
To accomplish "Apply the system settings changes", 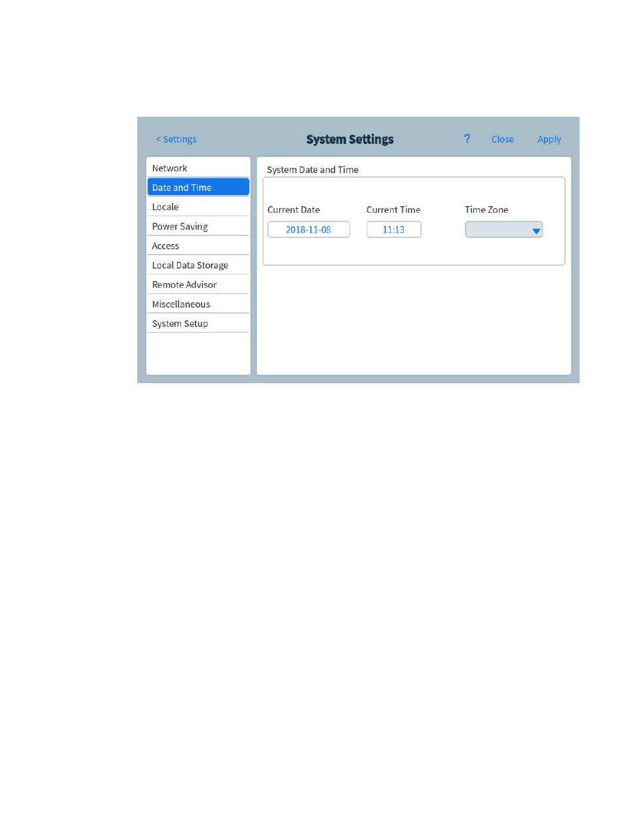I will 549,139.
